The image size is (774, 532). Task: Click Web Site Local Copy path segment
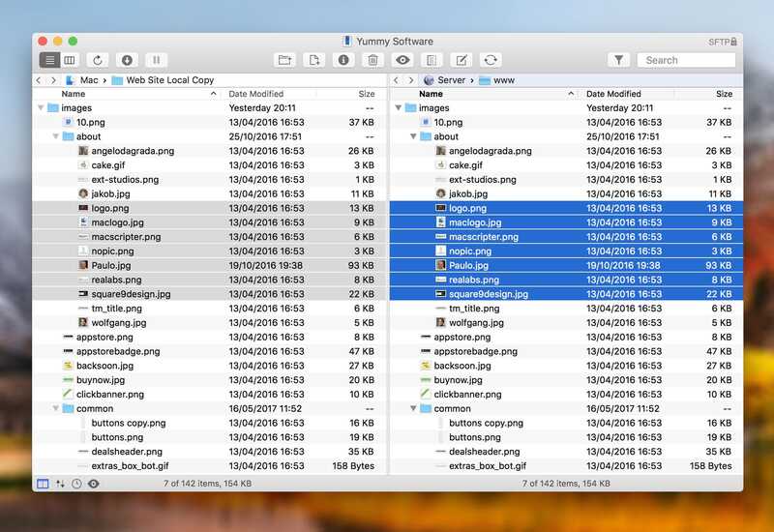click(x=163, y=80)
